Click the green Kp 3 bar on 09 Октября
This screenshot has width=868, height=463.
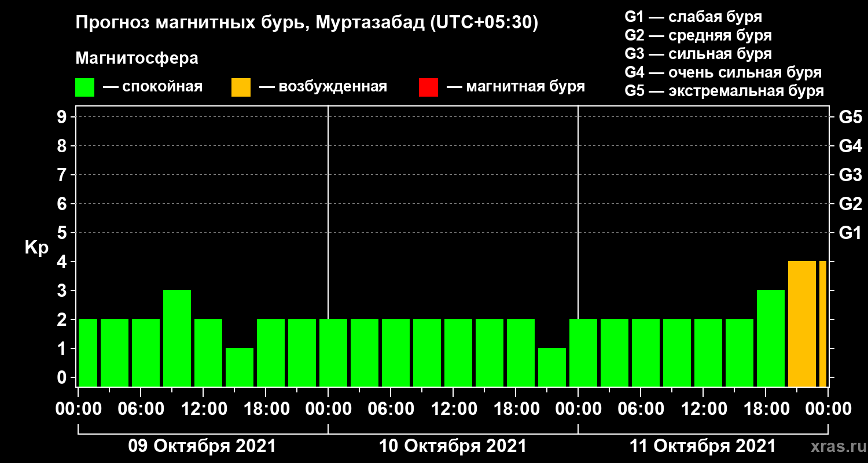coord(177,339)
